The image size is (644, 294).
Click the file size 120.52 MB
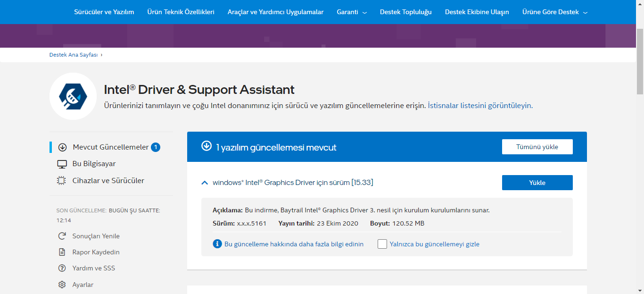click(x=408, y=223)
